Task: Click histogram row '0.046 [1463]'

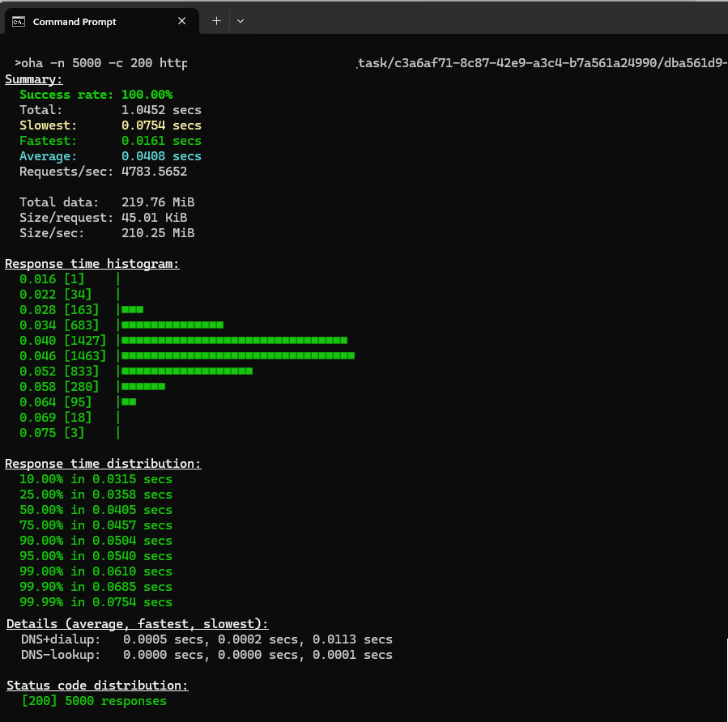Action: [187, 355]
